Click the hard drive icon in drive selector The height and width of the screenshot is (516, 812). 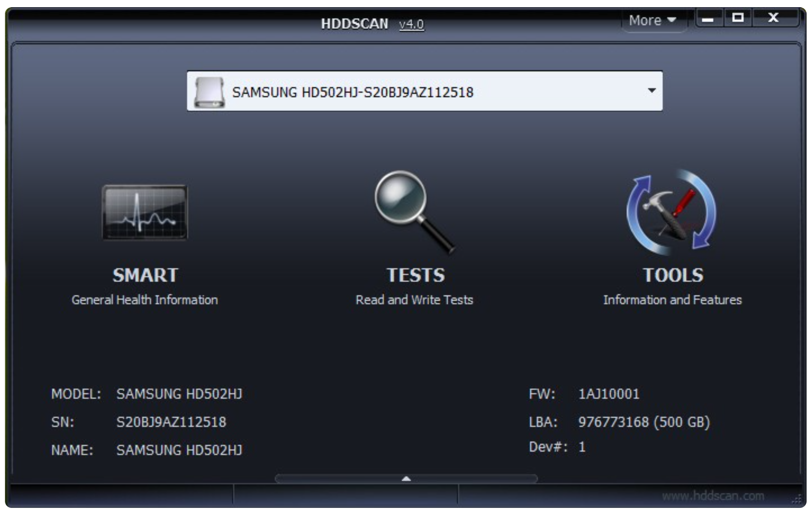click(209, 92)
